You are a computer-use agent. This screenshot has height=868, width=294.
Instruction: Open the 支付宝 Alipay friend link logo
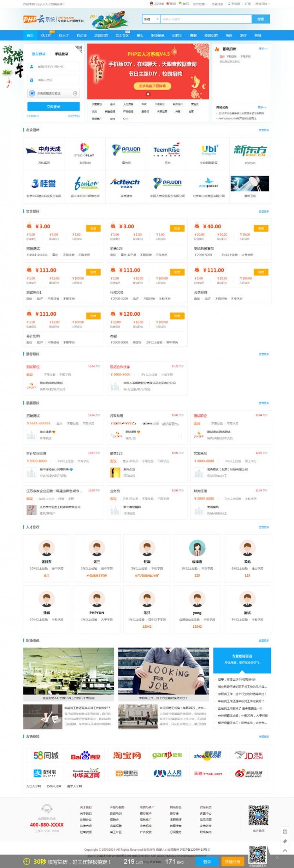[44, 773]
